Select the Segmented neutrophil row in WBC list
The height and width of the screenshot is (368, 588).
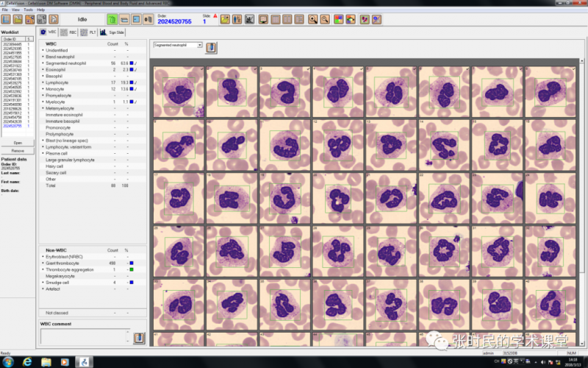93,63
